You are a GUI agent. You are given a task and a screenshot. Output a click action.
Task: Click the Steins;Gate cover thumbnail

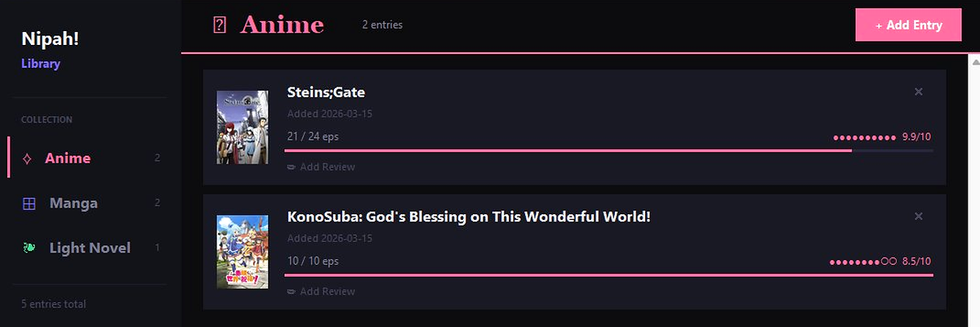point(242,127)
